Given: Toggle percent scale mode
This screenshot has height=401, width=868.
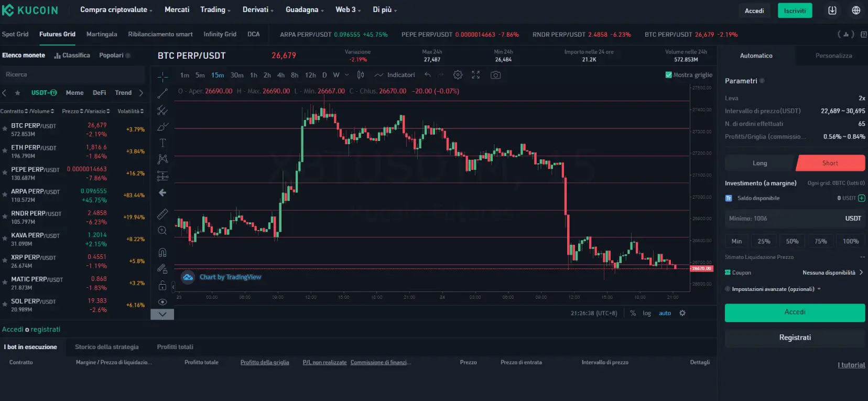Looking at the screenshot, I should coord(633,313).
